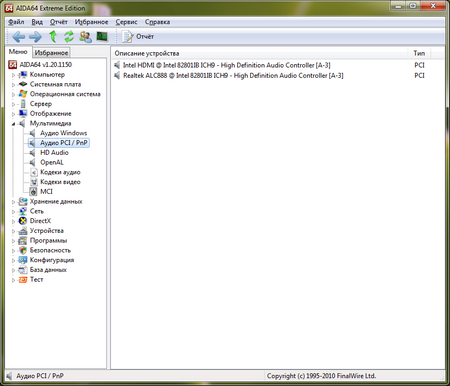Image resolution: width=450 pixels, height=386 pixels.
Task: Expand the Хранение данных node
Action: [13, 202]
